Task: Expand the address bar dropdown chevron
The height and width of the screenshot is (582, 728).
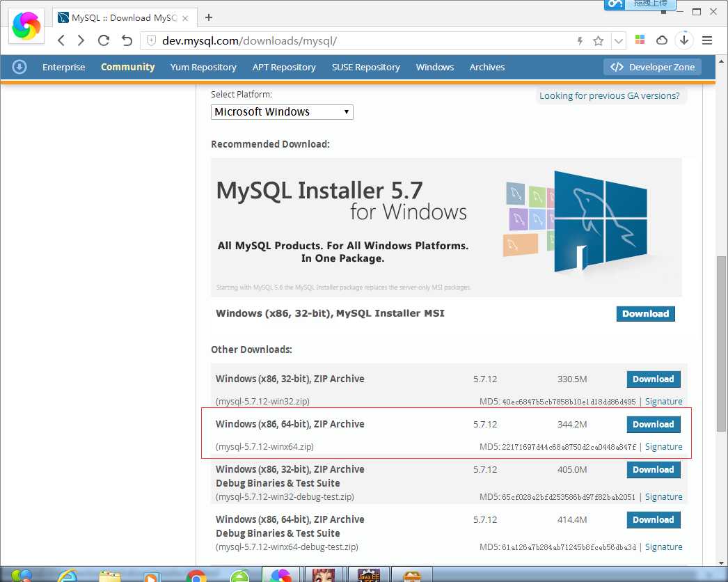Action: pyautogui.click(x=619, y=41)
